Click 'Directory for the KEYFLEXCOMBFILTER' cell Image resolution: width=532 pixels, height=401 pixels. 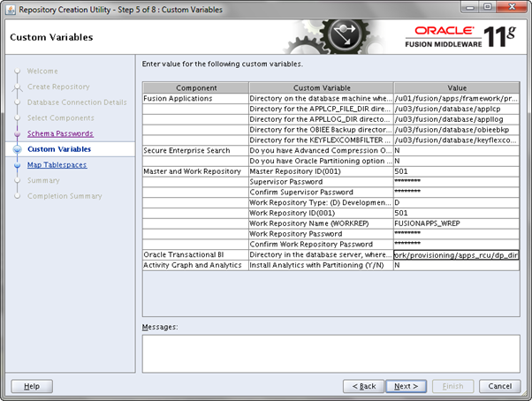coord(322,140)
